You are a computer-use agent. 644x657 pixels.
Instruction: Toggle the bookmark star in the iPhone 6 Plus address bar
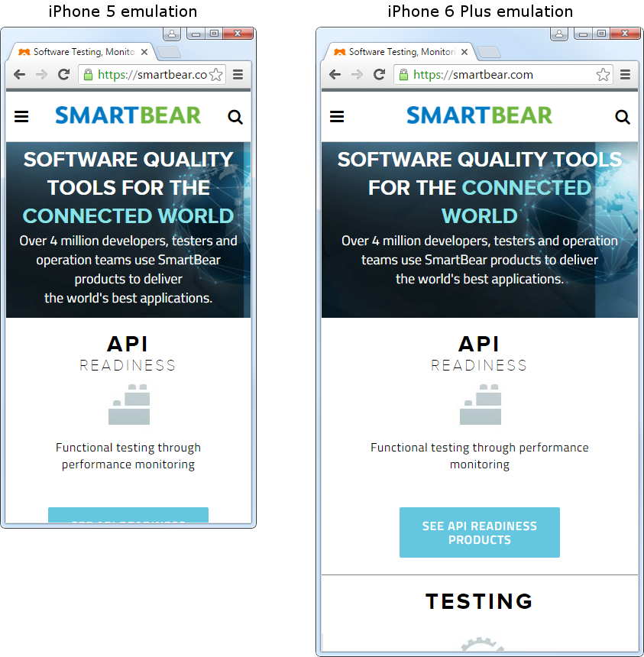603,74
